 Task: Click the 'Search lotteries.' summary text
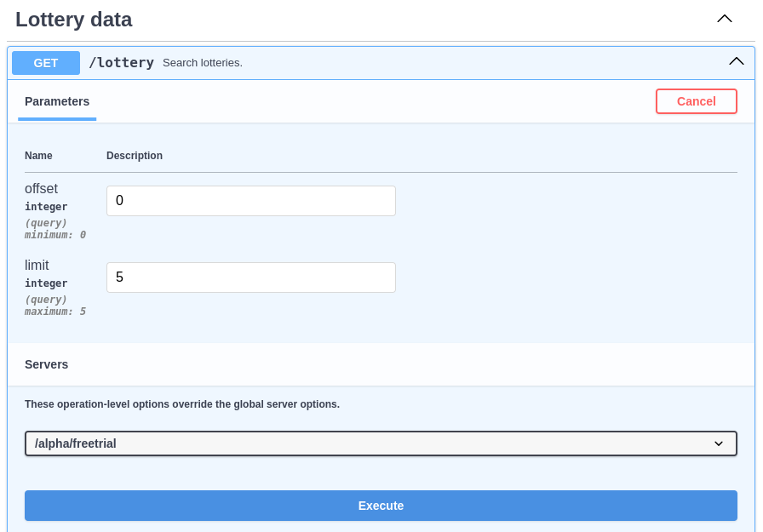pyautogui.click(x=203, y=63)
